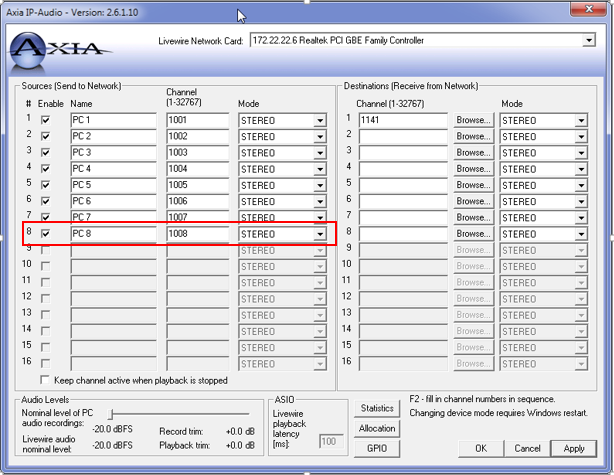The image size is (614, 475).
Task: Enable source row 10 checkbox
Action: click(x=46, y=266)
